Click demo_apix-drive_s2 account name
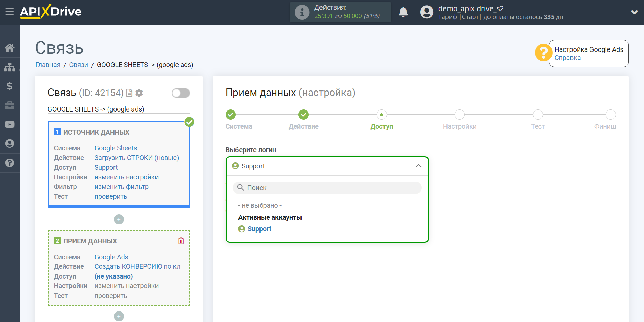This screenshot has height=322, width=644. [471, 8]
